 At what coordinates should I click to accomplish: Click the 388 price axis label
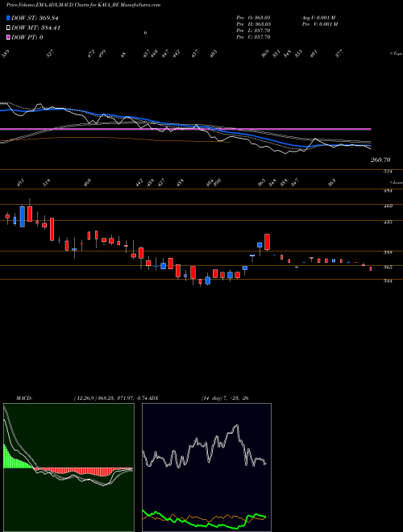388,252
